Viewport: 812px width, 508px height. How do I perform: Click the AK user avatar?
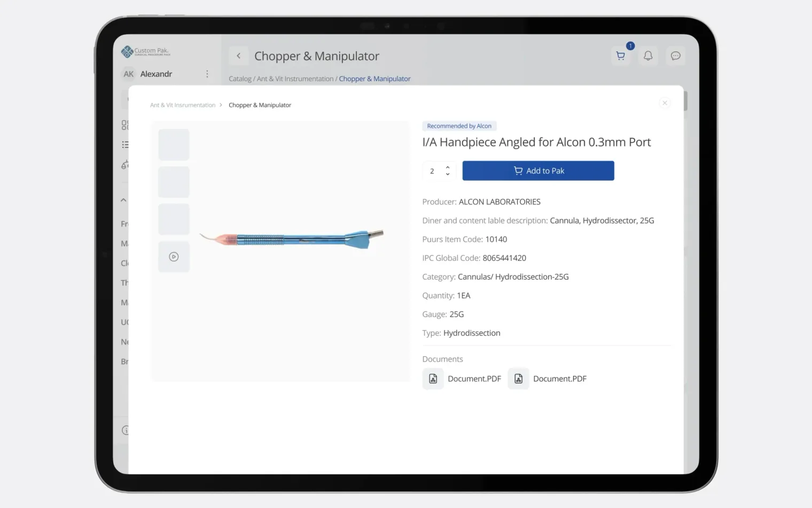tap(129, 74)
